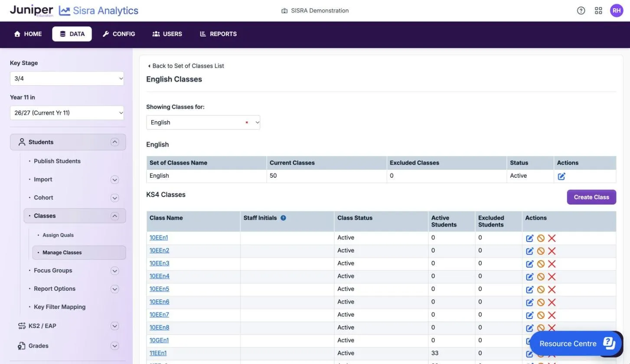Exclude class 10EEn1

pos(541,238)
